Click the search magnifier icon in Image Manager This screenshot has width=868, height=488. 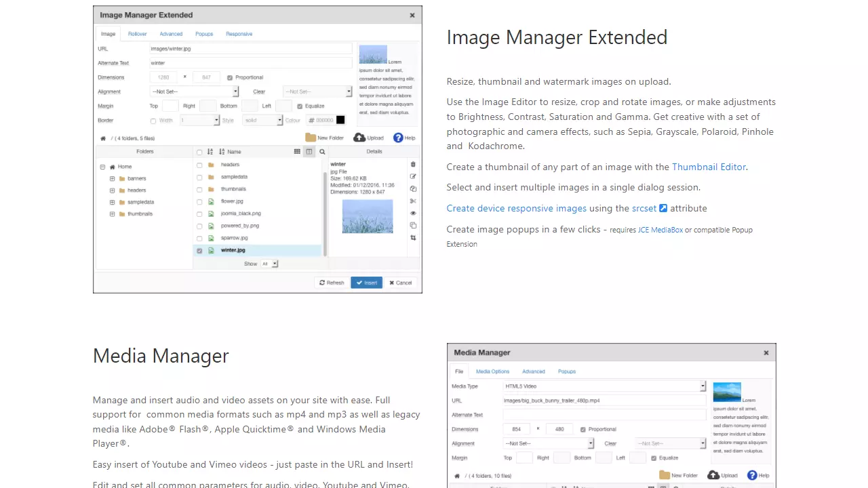coord(322,152)
